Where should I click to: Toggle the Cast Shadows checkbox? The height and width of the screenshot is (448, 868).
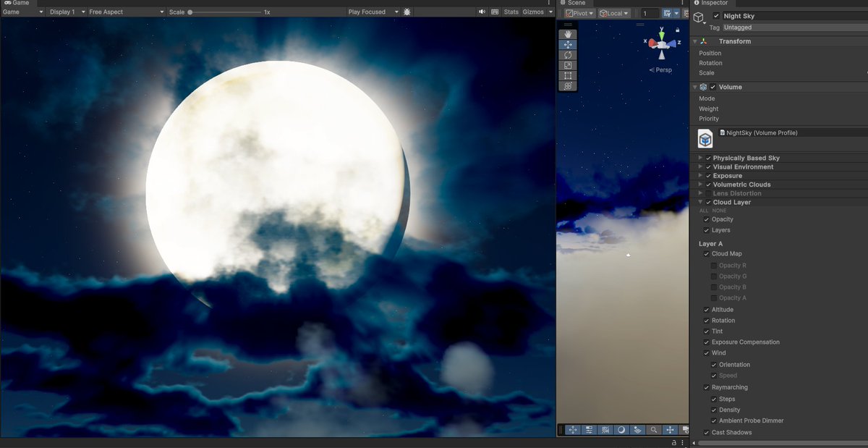(x=707, y=433)
